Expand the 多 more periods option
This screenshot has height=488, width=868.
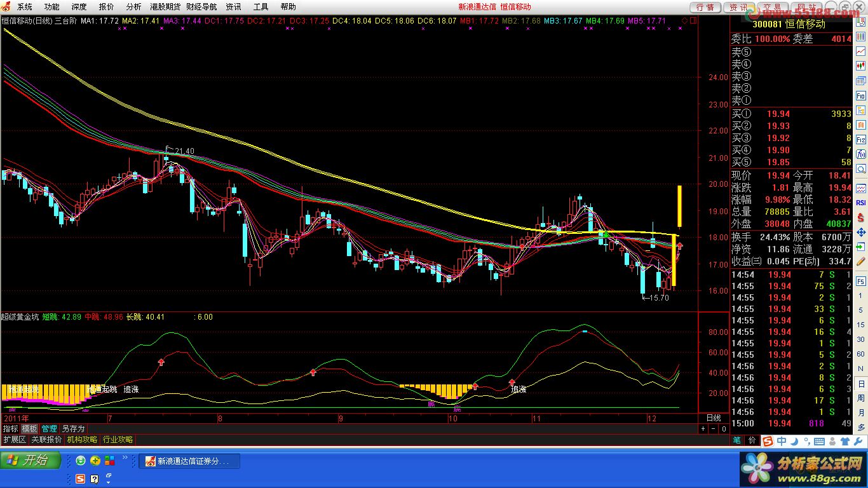pos(860,427)
